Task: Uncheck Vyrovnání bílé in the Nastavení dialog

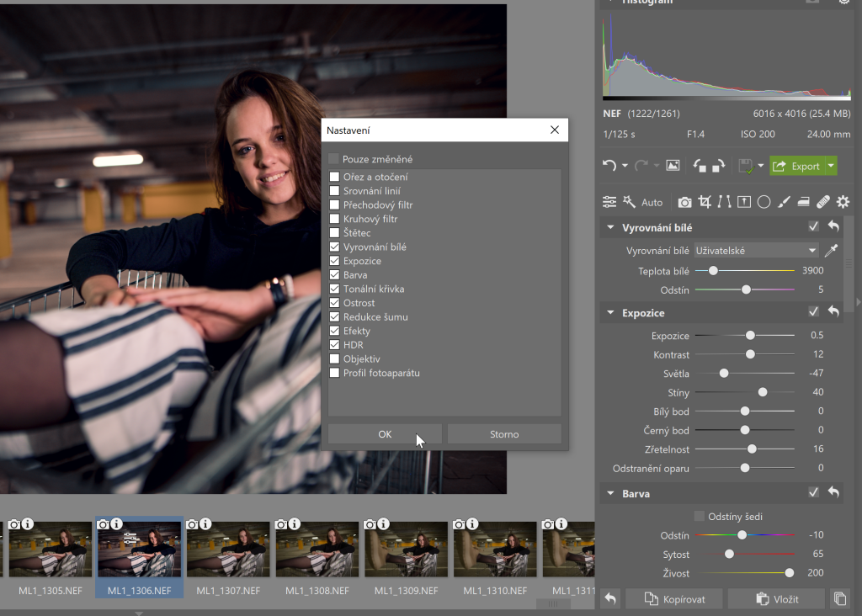Action: click(334, 247)
